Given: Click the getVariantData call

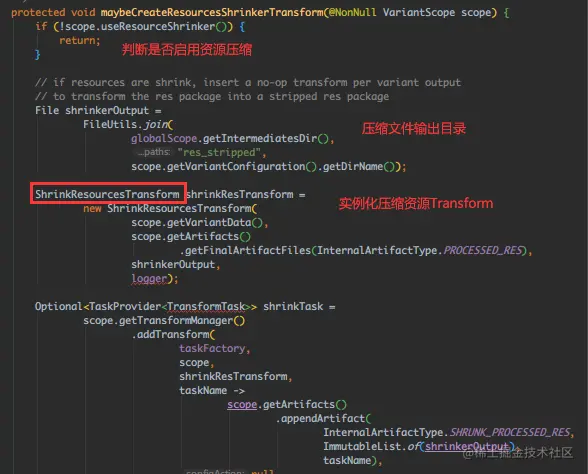Looking at the screenshot, I should pos(209,222).
